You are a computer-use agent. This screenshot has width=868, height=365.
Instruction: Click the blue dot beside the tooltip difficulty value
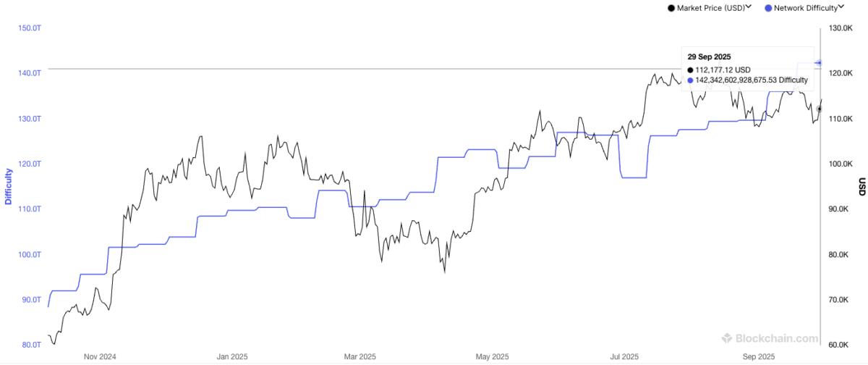tap(690, 80)
